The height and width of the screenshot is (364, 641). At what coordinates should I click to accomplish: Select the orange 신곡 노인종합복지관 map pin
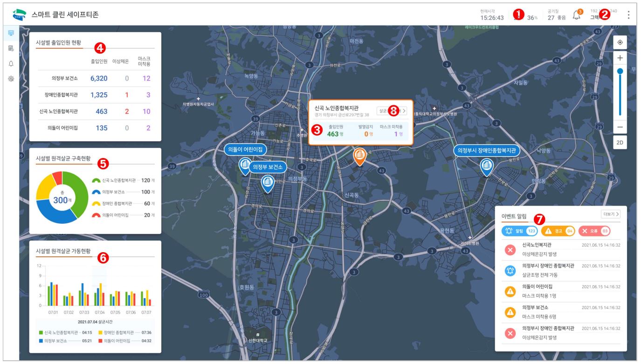(359, 157)
